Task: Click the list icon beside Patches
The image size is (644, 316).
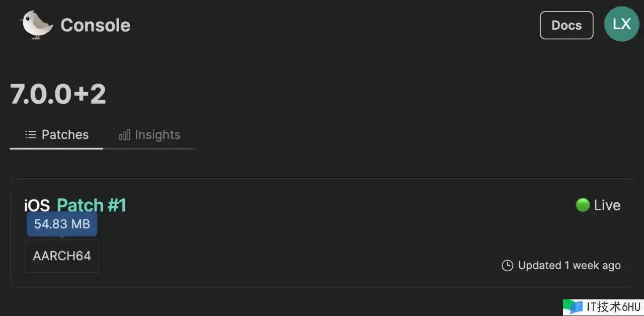Action: click(x=31, y=135)
